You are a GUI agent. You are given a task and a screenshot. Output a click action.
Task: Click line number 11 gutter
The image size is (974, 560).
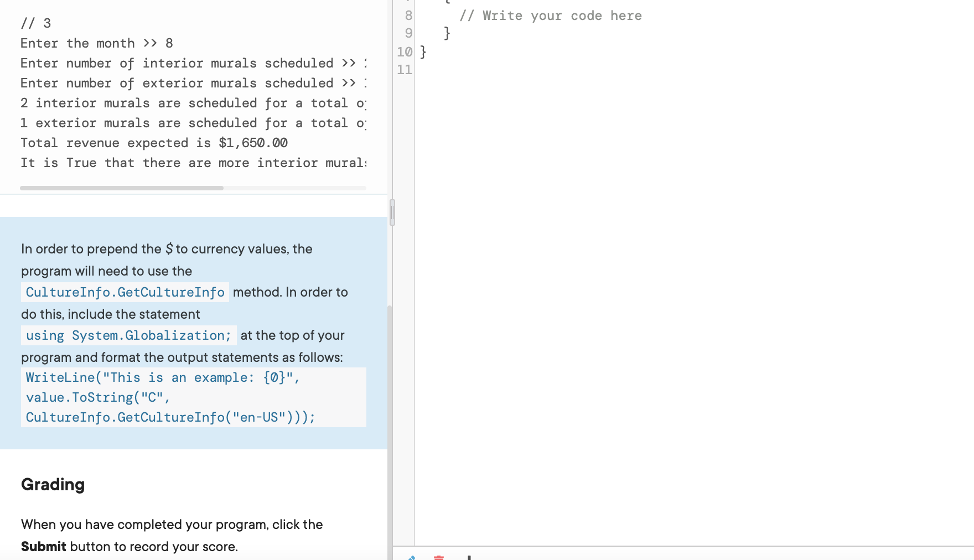[x=404, y=70]
